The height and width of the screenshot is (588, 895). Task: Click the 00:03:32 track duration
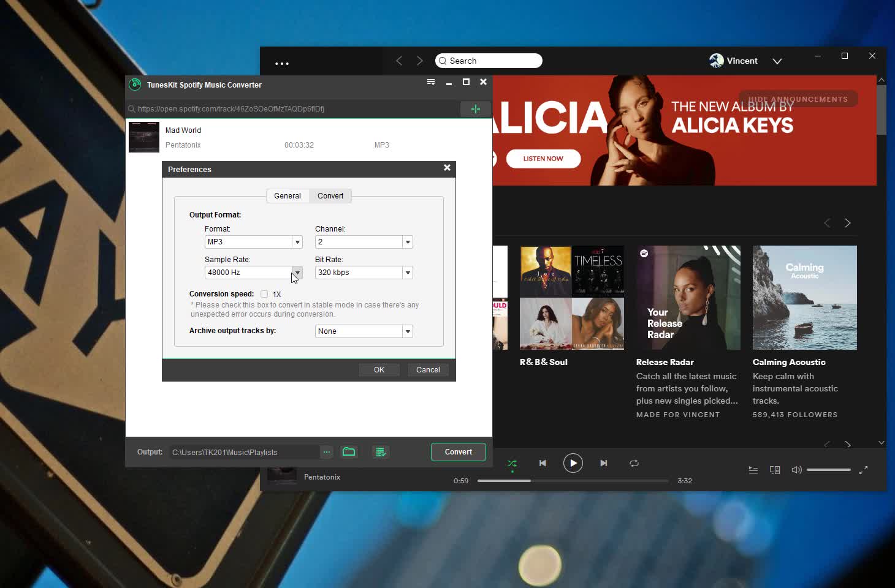pyautogui.click(x=299, y=145)
